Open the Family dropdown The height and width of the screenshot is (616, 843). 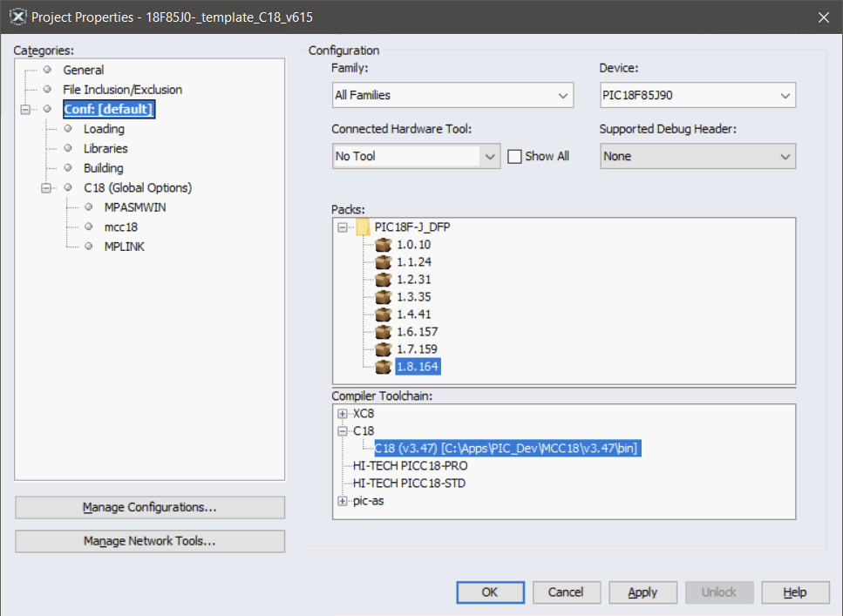pyautogui.click(x=563, y=95)
